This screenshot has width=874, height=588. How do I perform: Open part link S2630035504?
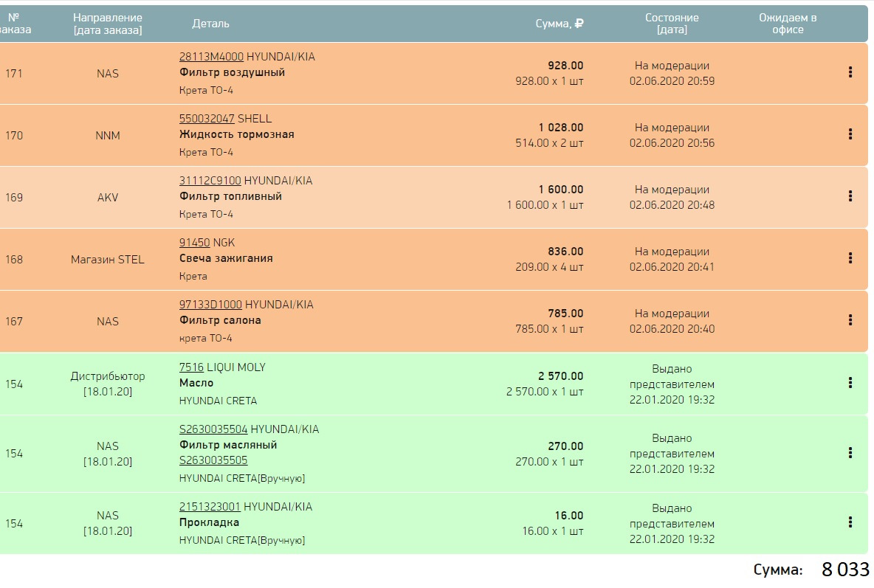click(213, 429)
